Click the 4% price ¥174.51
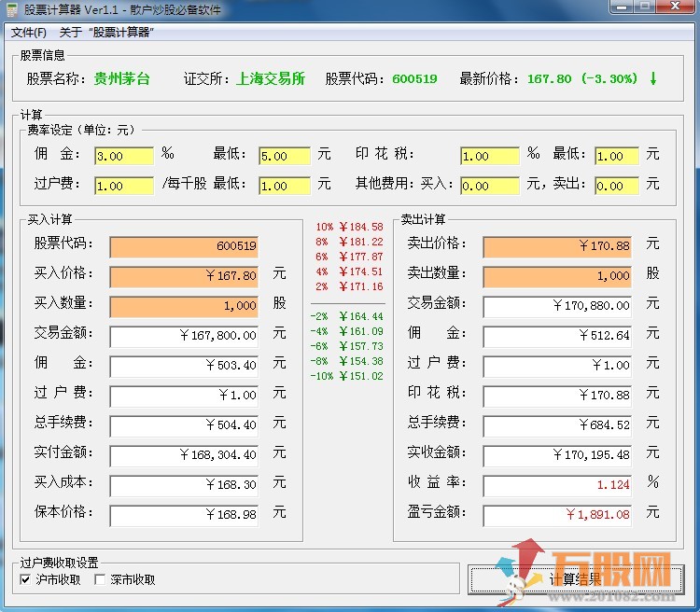This screenshot has width=700, height=612. (360, 271)
